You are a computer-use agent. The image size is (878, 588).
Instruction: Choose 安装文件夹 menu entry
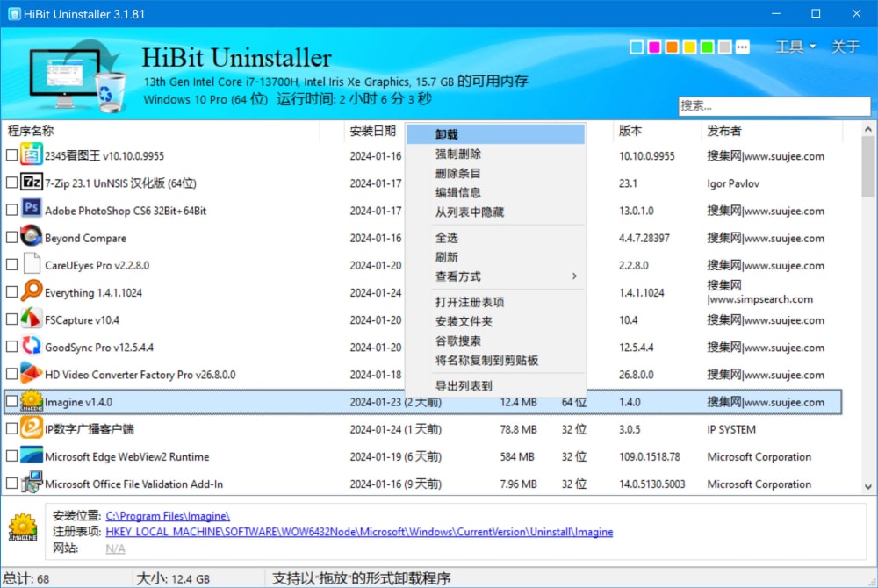(x=495, y=322)
